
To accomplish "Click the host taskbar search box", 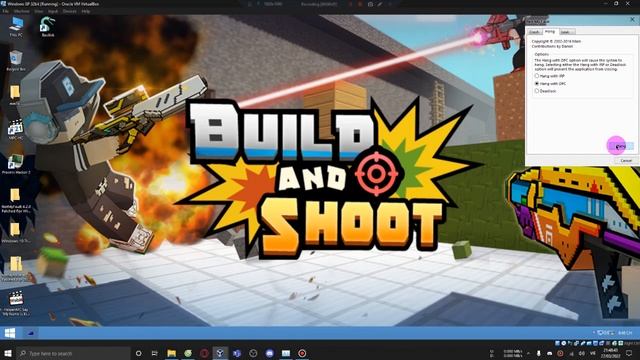I will point(74,353).
